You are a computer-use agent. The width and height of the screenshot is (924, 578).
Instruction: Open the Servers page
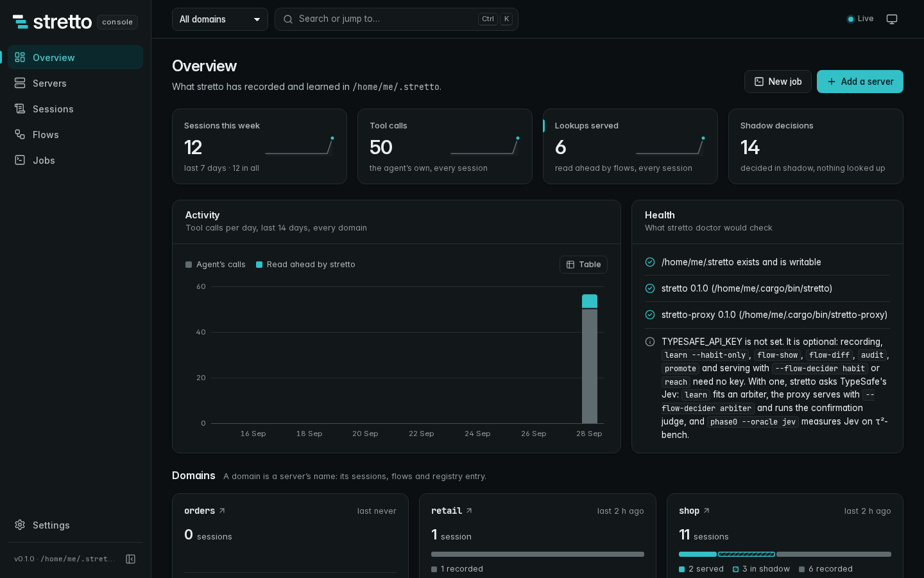tap(76, 83)
